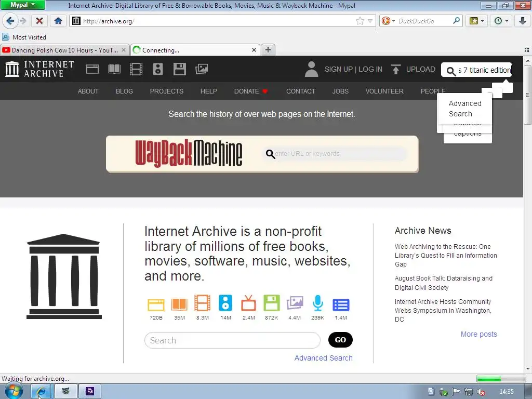Open the Video film icon in header

[x=136, y=69]
